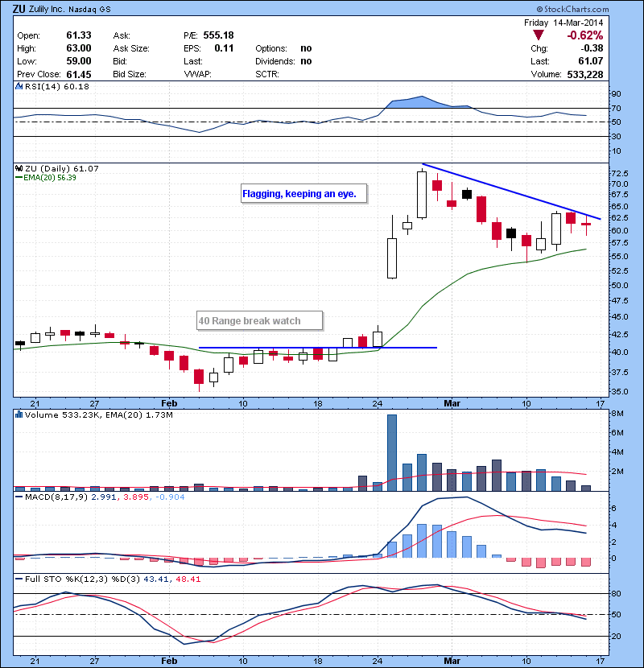Screen dimensions: 644x668
Task: Click the MACD(8,17,9) legend label
Action: (56, 497)
